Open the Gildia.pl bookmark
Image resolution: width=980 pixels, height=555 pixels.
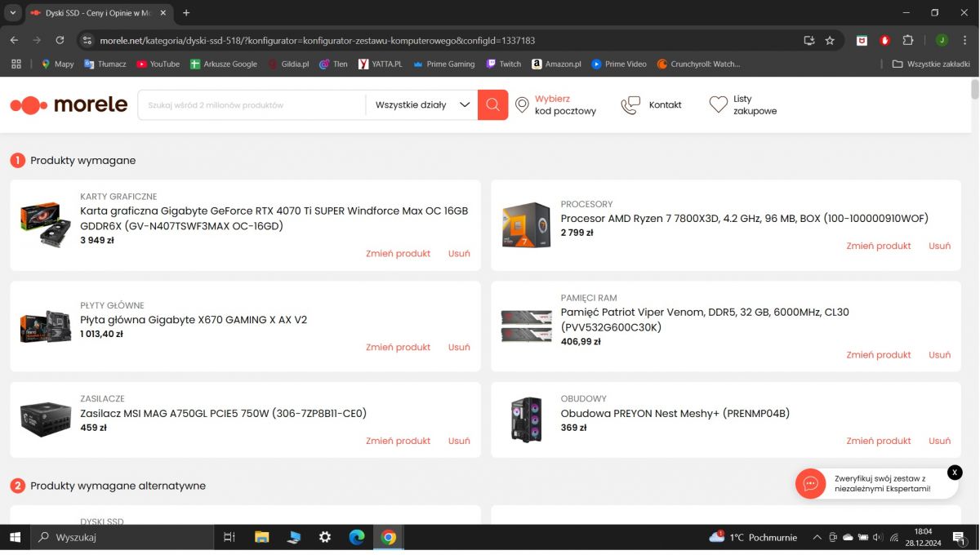tap(289, 64)
